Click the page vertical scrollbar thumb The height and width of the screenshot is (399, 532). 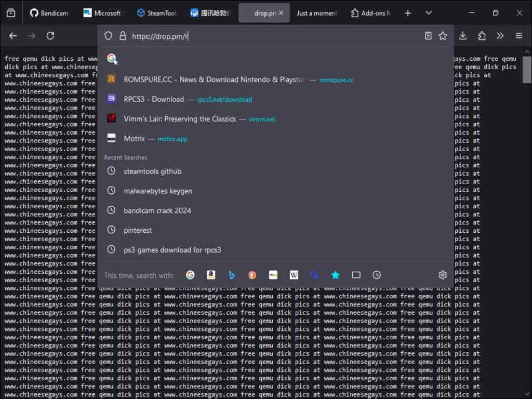tap(527, 70)
